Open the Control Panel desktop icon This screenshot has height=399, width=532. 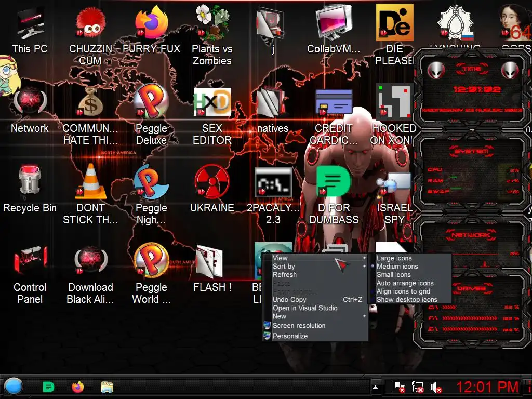30,261
